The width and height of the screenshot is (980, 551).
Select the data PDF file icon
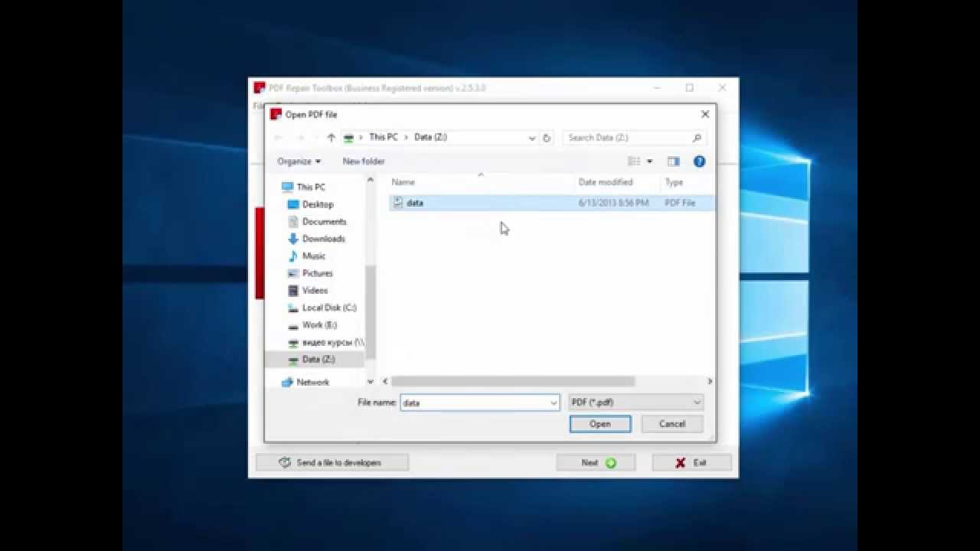pyautogui.click(x=397, y=203)
